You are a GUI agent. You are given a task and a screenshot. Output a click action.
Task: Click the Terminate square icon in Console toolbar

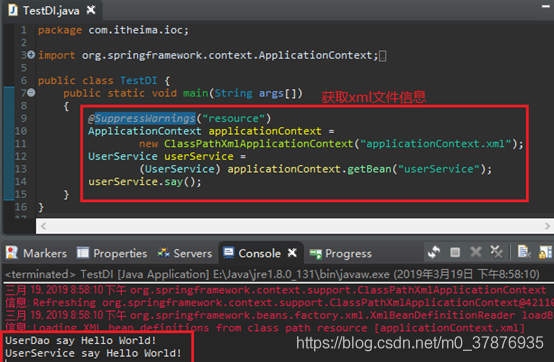tap(455, 252)
